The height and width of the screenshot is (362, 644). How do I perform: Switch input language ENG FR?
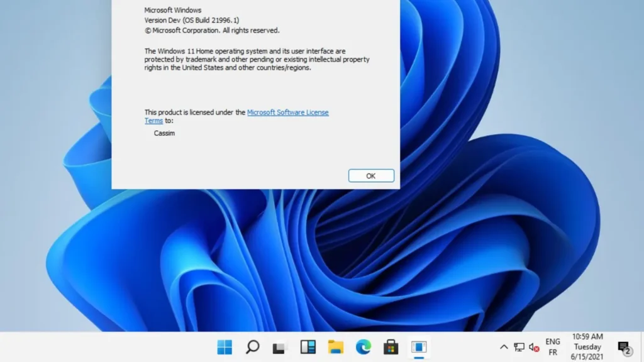(553, 347)
